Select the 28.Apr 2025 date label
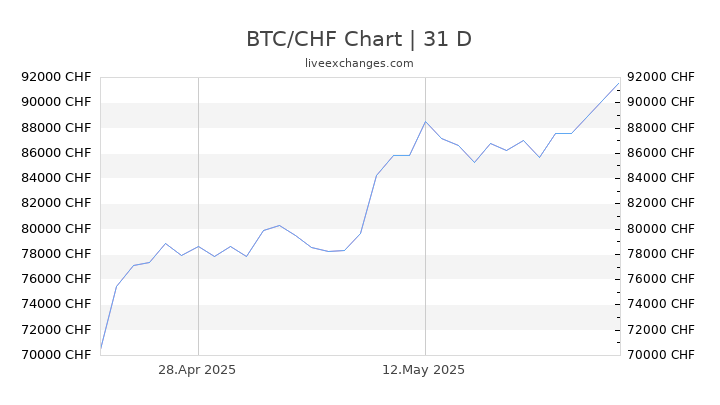The width and height of the screenshot is (720, 405). coord(197,370)
